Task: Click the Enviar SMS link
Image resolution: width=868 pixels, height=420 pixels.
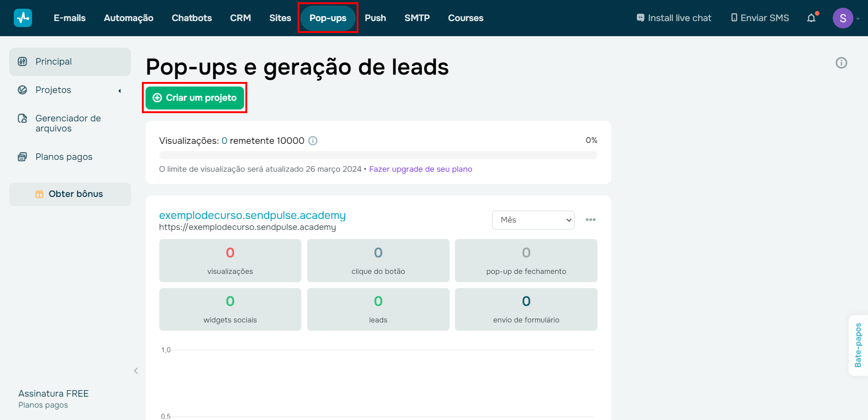Action: coord(760,18)
